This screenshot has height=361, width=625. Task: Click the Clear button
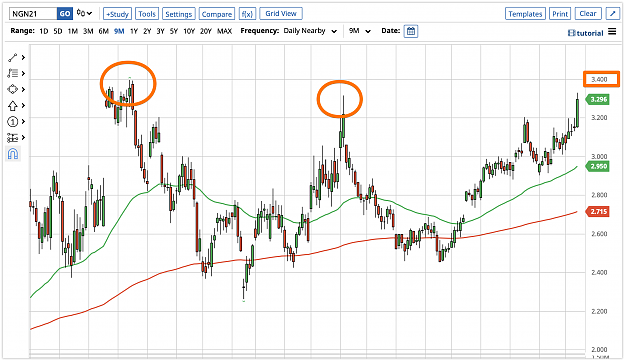click(588, 14)
